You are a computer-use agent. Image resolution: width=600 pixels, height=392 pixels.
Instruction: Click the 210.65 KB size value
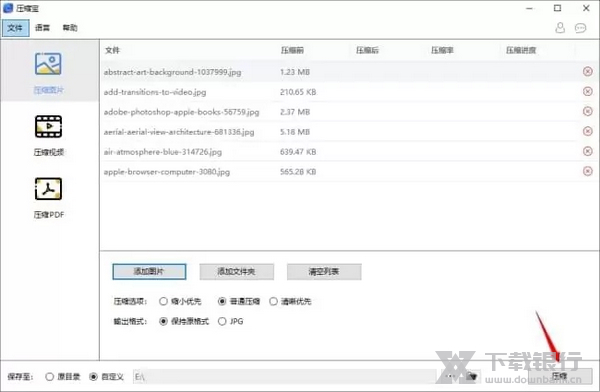(298, 92)
